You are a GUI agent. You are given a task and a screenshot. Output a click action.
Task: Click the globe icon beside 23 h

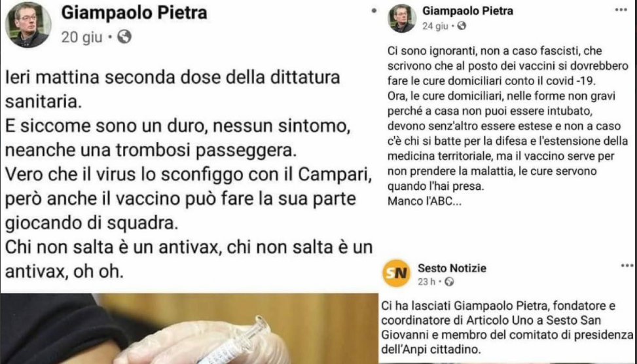[x=449, y=282]
